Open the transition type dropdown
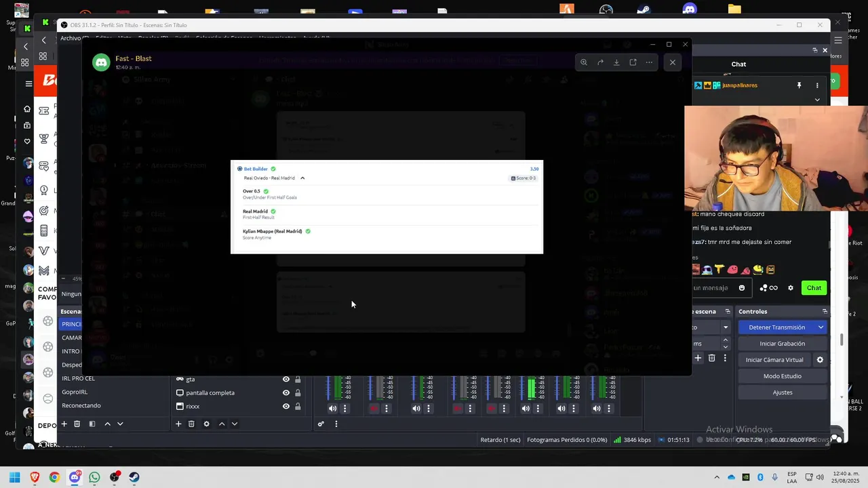This screenshot has height=488, width=868. [x=726, y=327]
